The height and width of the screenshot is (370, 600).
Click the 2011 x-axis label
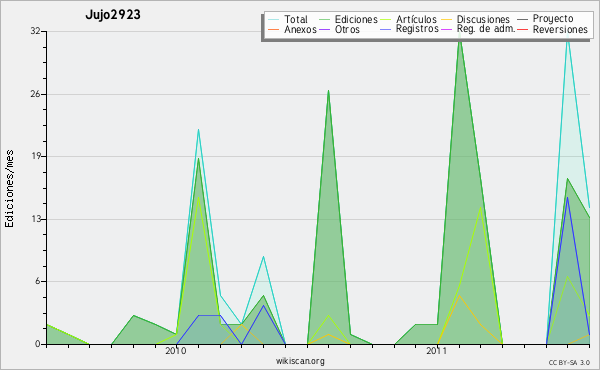(x=437, y=351)
